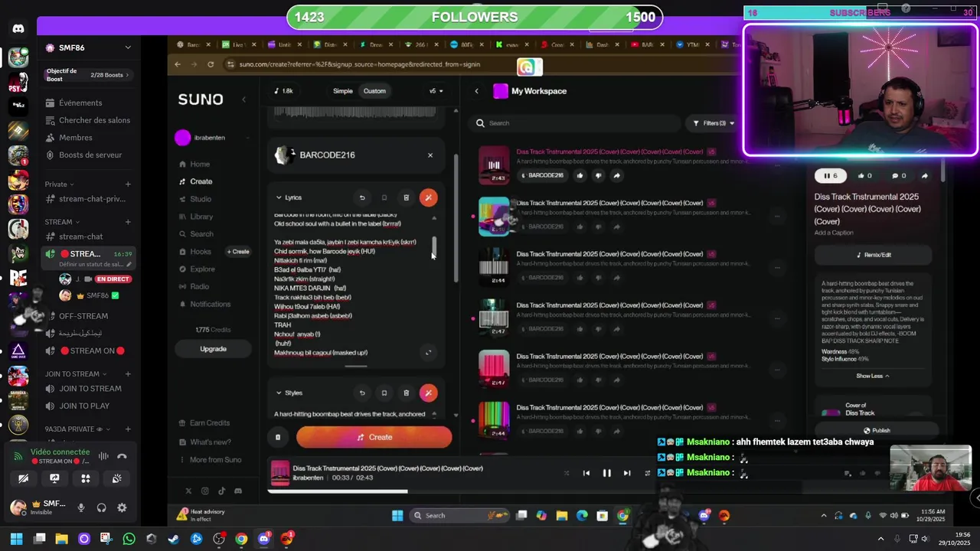Collapse the Lyrics section
Screen dimensions: 980x551
tap(289, 197)
